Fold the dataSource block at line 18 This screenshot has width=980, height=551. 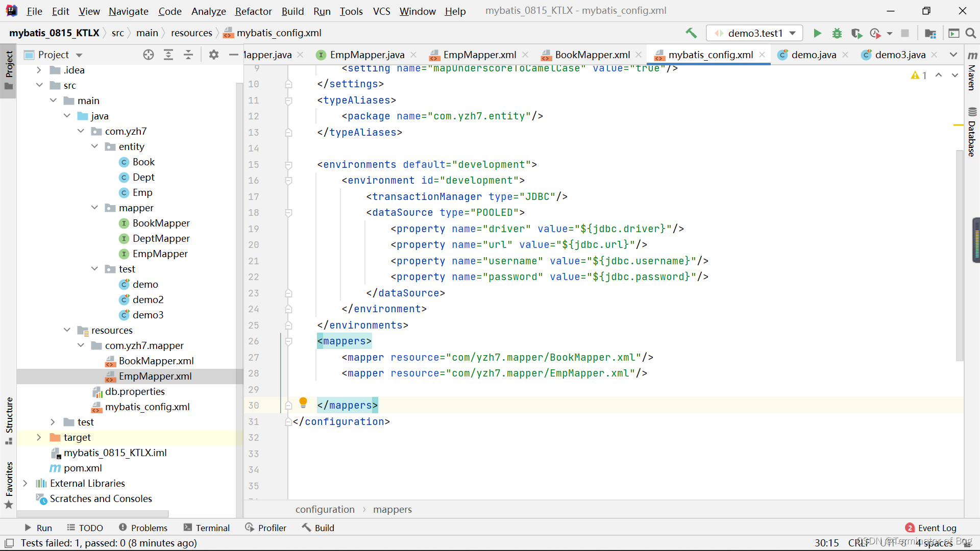point(288,213)
